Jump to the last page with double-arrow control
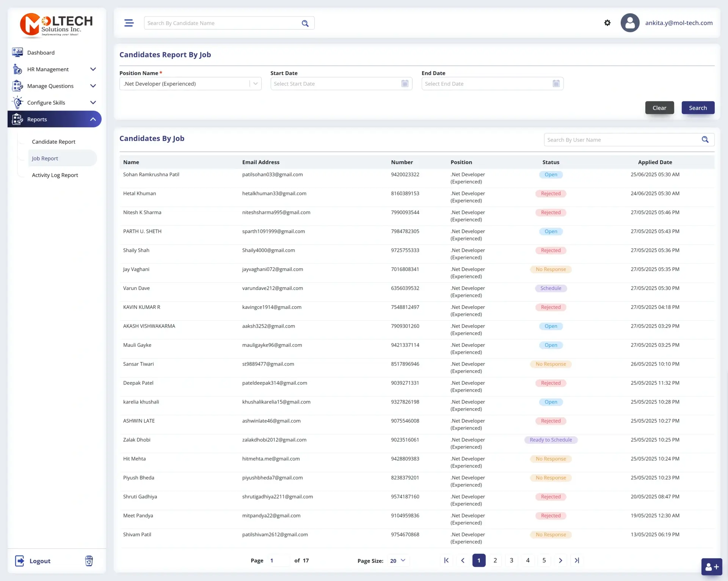This screenshot has width=728, height=581. pyautogui.click(x=577, y=560)
